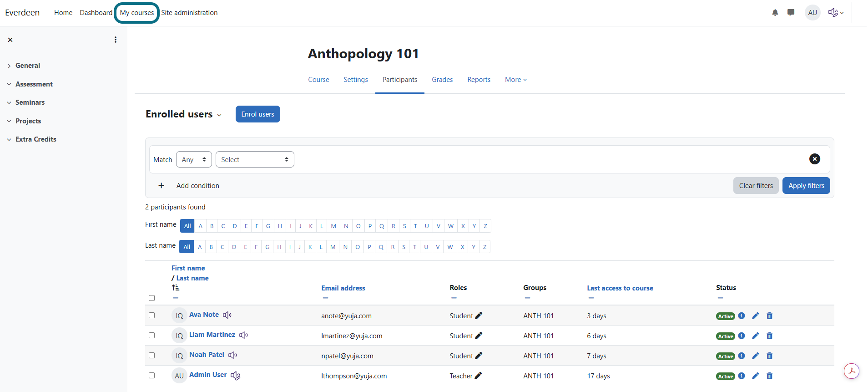Open the Dashboard page

[x=96, y=13]
